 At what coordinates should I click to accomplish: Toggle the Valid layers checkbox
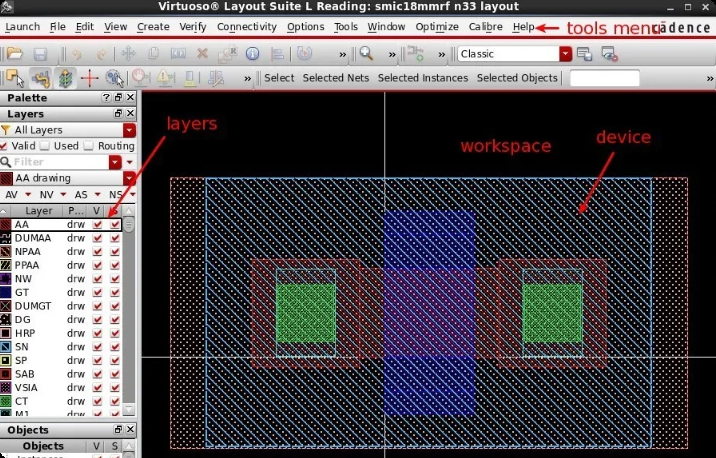(x=4, y=146)
